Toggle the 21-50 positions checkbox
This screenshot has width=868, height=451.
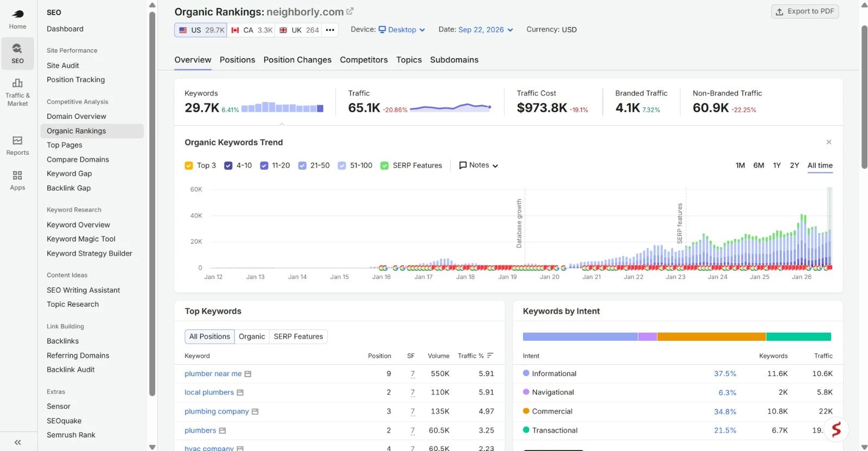click(302, 166)
